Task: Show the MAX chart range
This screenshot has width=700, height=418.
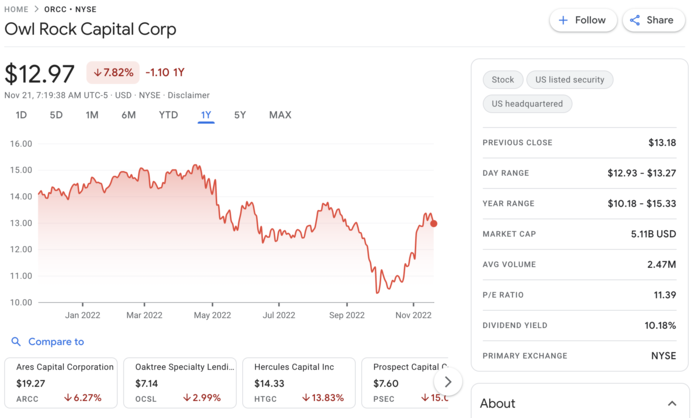Action: pos(280,115)
